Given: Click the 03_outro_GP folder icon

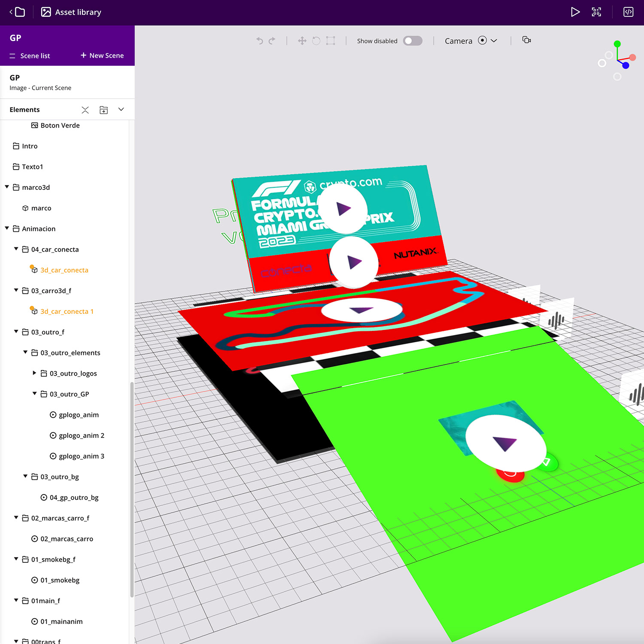Looking at the screenshot, I should point(44,394).
